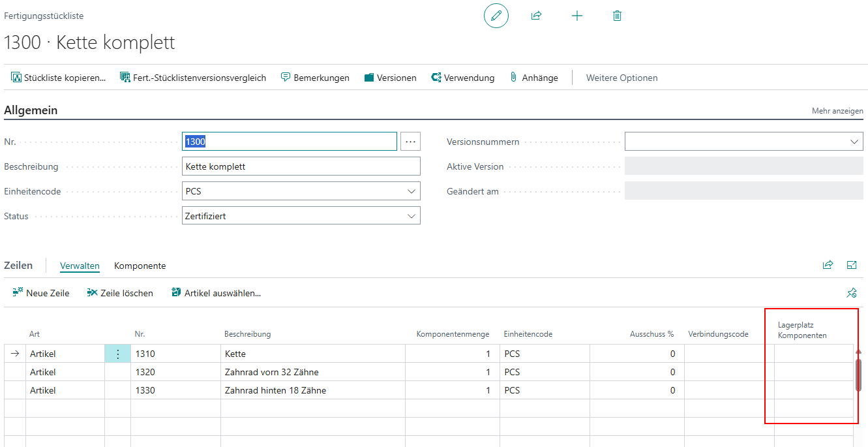
Task: Click the plus icon to create new
Action: pyautogui.click(x=576, y=16)
